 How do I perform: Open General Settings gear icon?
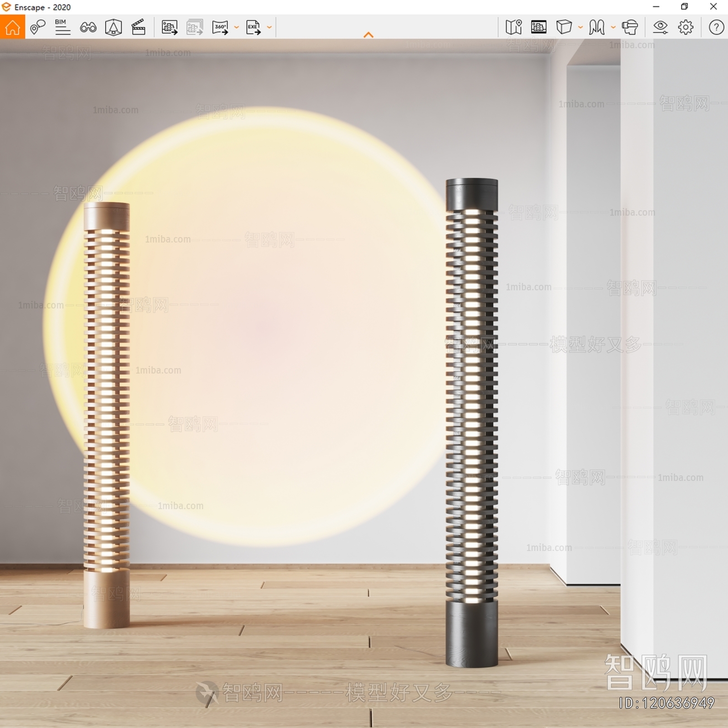pos(686,27)
